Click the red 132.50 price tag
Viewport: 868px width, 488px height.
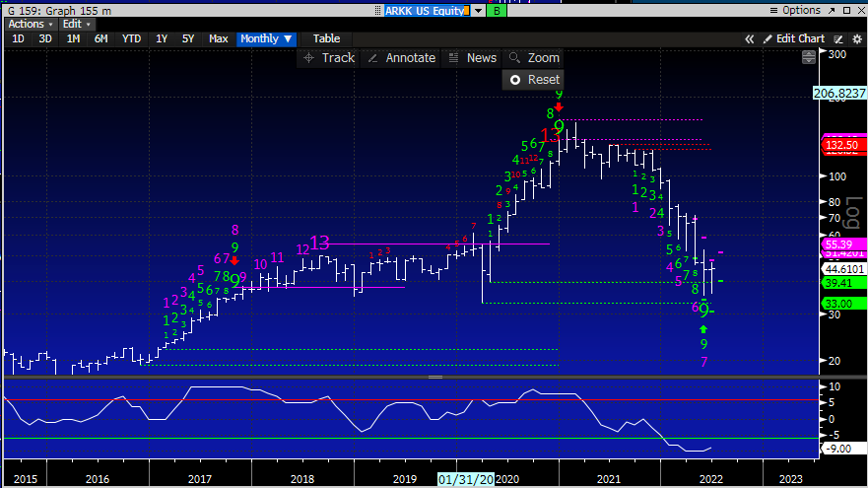point(842,145)
